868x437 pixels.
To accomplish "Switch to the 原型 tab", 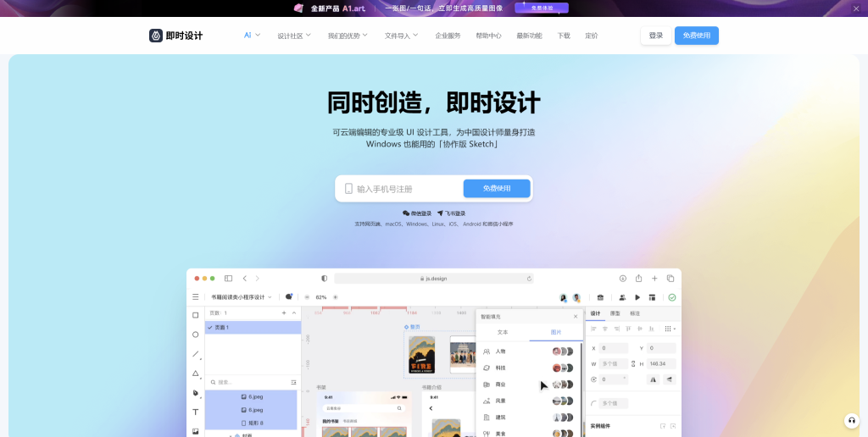I will (x=615, y=313).
